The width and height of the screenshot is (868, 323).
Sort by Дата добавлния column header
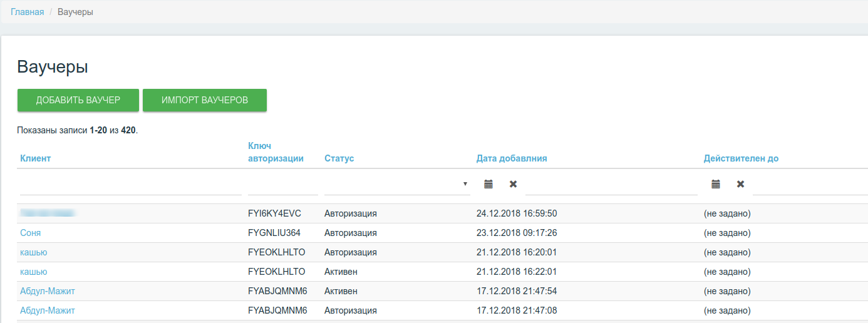pyautogui.click(x=512, y=158)
